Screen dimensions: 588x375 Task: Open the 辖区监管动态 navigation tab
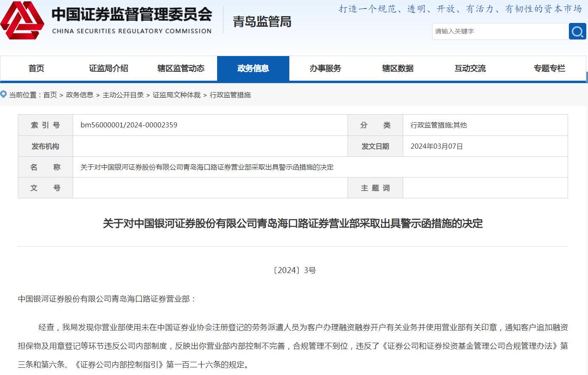tap(181, 68)
